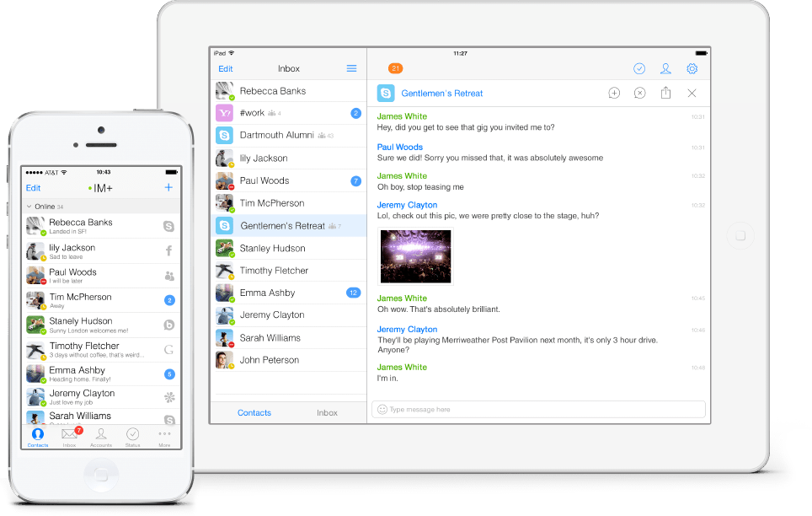
Task: Tap the Inbox envelope icon with red badge
Action: (69, 434)
